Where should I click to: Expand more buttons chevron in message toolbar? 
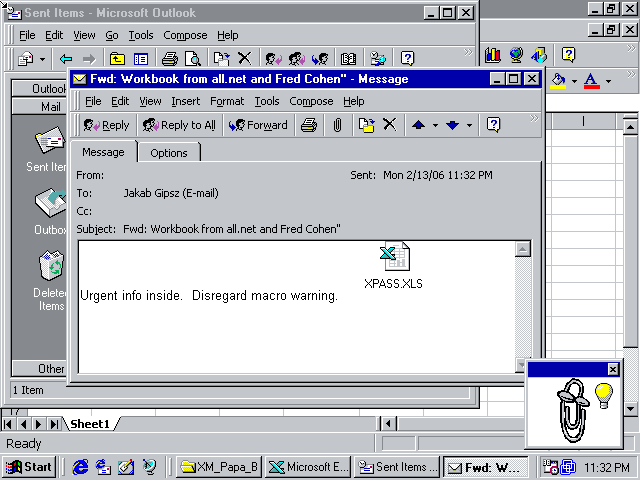(x=534, y=119)
